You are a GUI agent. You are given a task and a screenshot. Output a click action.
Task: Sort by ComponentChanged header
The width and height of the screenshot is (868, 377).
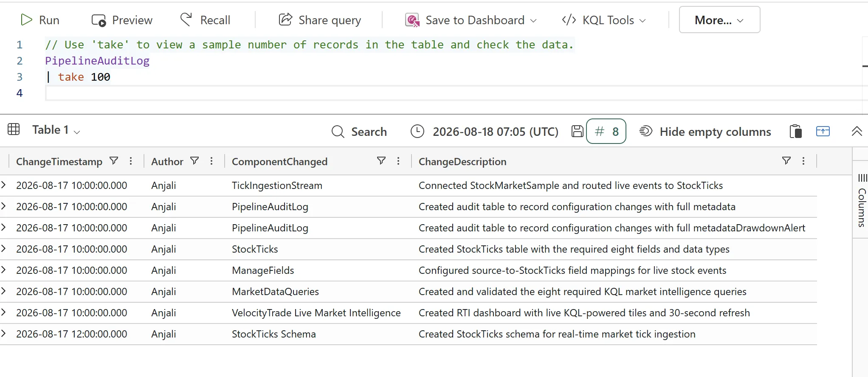[279, 162]
